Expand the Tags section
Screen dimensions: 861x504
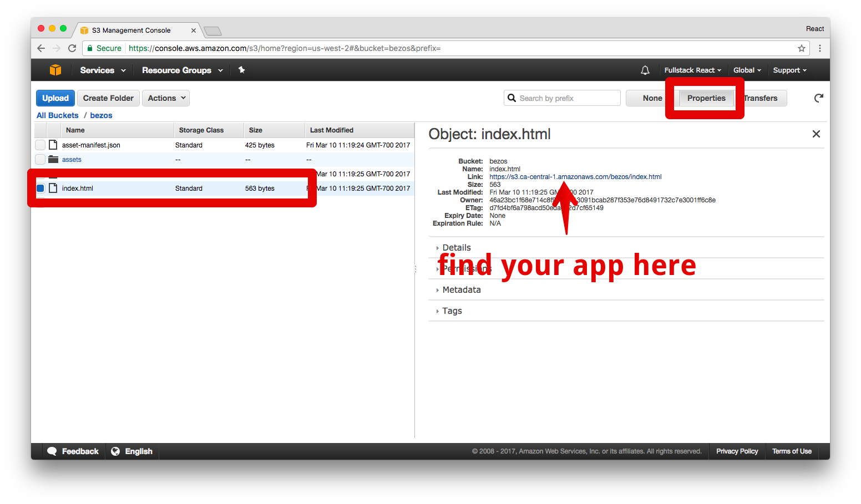[452, 311]
